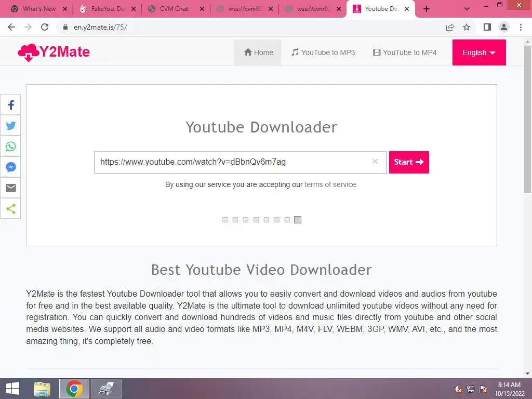
Task: Toggle the browser side panel icon
Action: point(487,27)
